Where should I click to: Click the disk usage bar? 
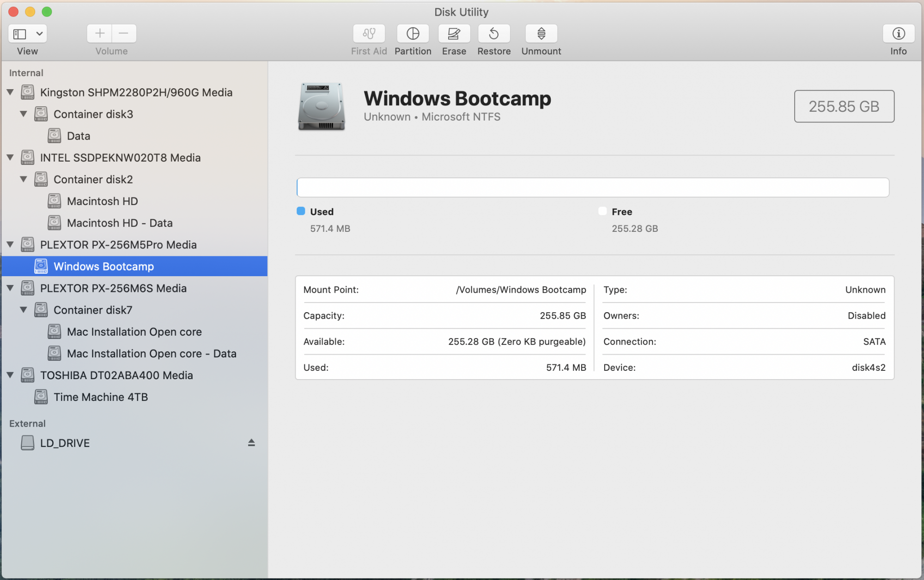[593, 187]
